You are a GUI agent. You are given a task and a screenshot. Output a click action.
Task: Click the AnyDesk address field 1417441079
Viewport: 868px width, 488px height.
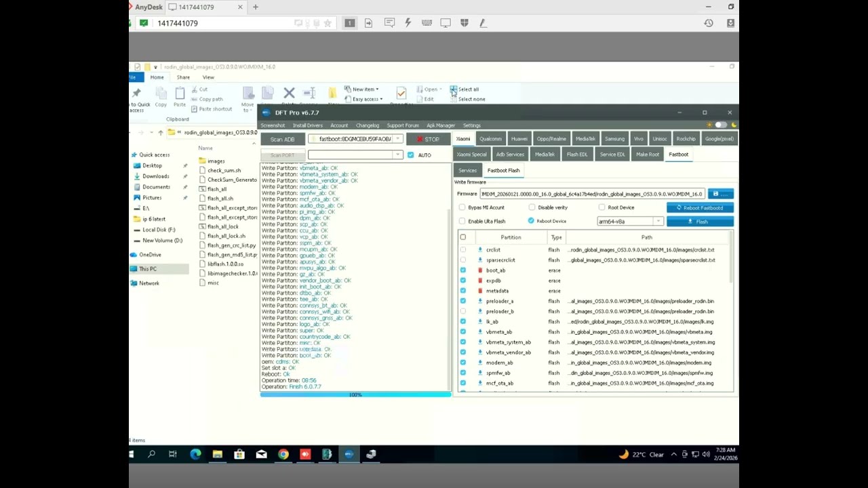click(x=178, y=23)
